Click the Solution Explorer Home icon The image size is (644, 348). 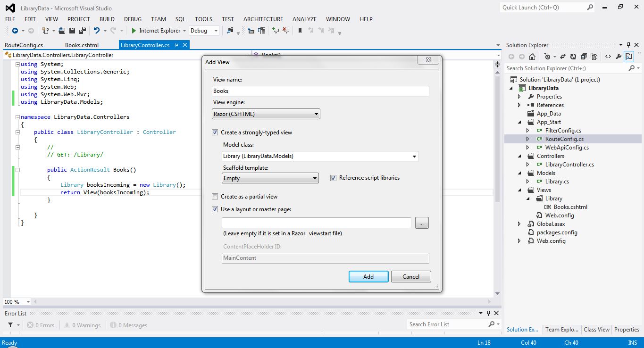(532, 57)
